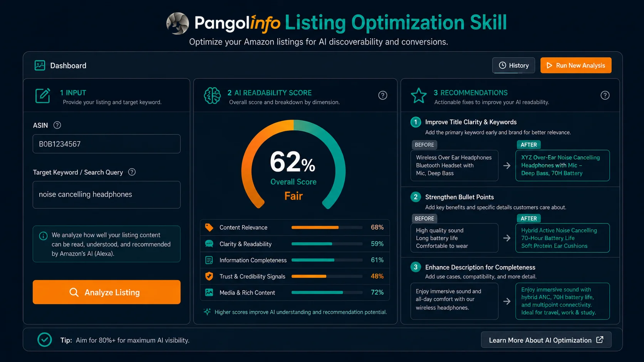The width and height of the screenshot is (644, 362).
Task: Select recommendation Improve Title Clarity & Keywords
Action: point(471,122)
